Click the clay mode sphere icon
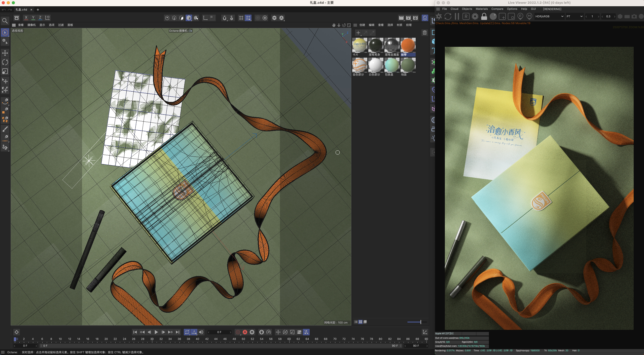This screenshot has width=644, height=355. (x=493, y=17)
